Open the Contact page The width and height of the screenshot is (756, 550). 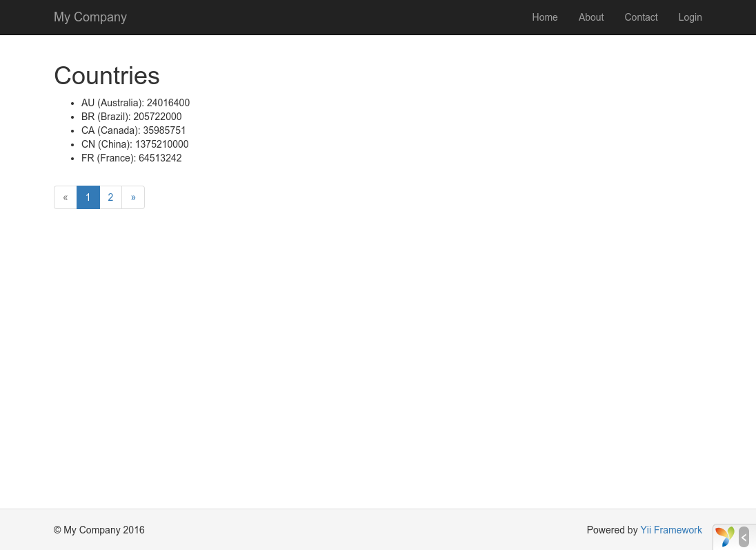point(641,17)
